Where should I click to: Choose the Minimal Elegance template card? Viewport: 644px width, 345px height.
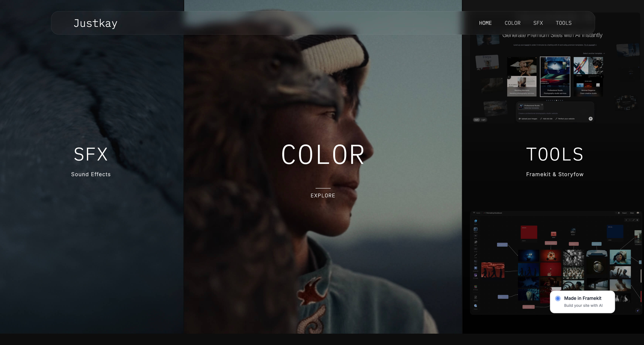pyautogui.click(x=588, y=77)
